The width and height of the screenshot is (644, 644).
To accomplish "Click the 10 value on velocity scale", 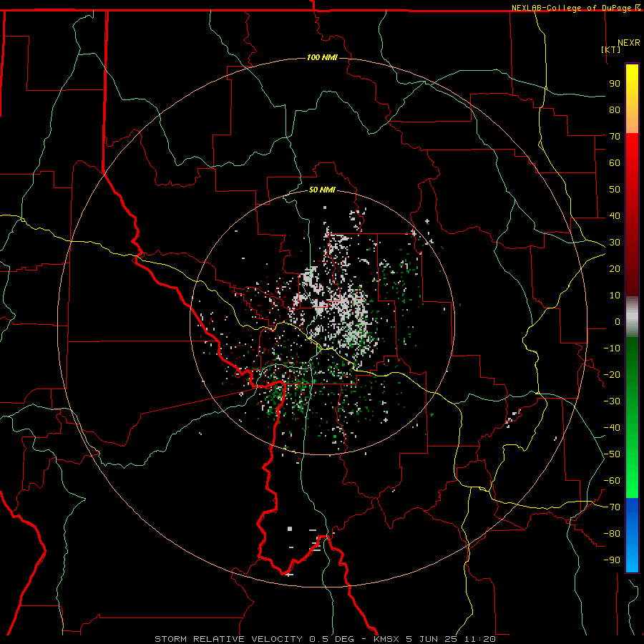I will tap(615, 296).
